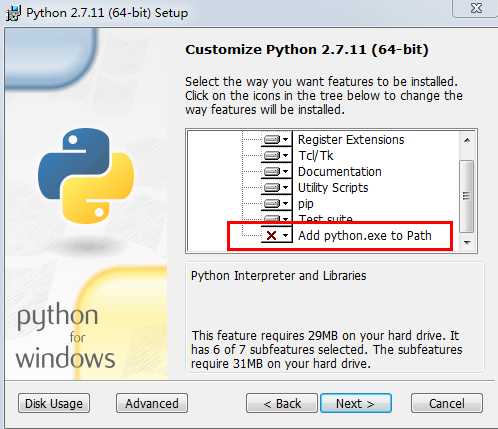Cancel the Python setup

[x=447, y=403]
